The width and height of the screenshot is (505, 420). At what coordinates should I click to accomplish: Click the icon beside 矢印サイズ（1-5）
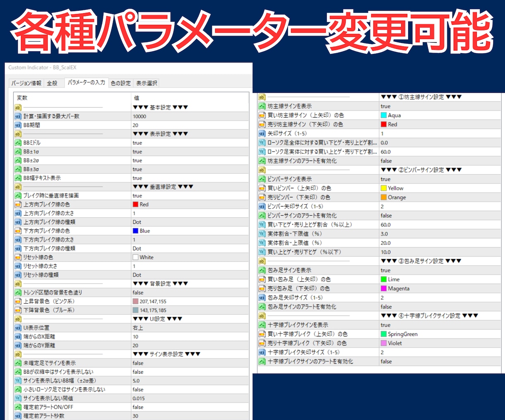(262, 134)
